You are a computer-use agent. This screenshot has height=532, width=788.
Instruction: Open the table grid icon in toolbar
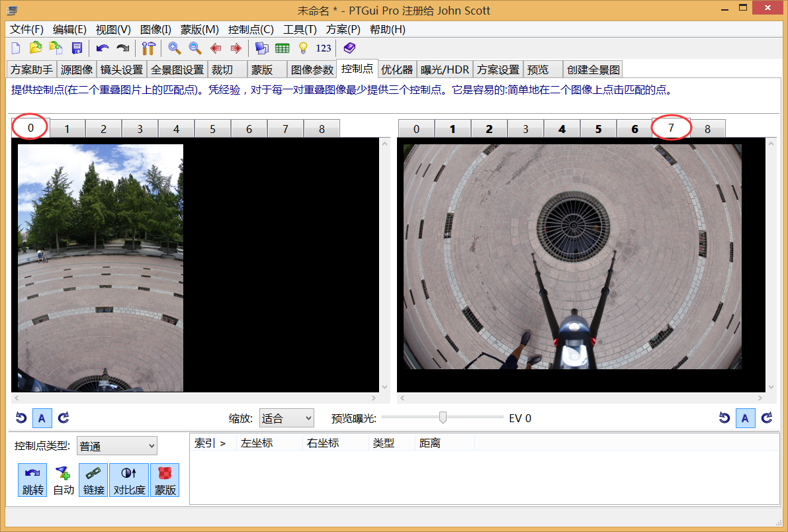click(283, 48)
